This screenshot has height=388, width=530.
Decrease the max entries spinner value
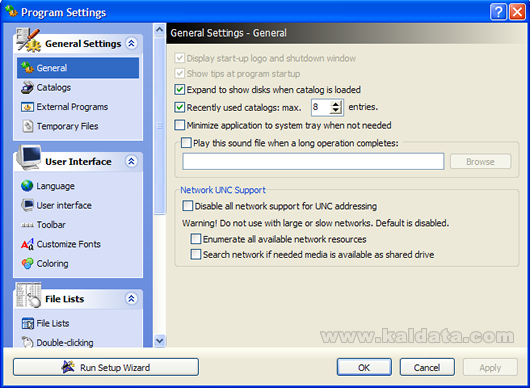point(336,111)
